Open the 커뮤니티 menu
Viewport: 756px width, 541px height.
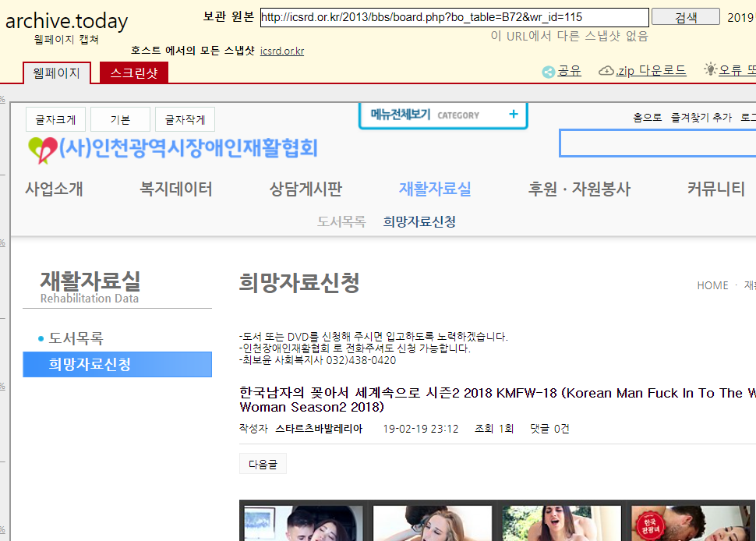click(716, 189)
